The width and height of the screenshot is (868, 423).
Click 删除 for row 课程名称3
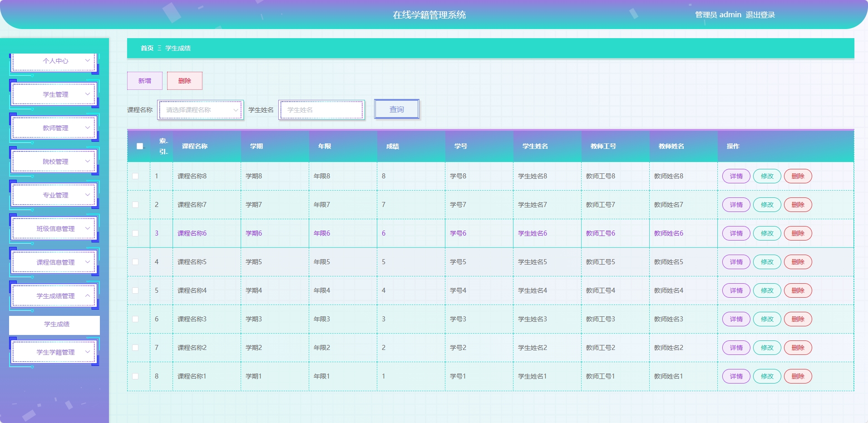798,319
